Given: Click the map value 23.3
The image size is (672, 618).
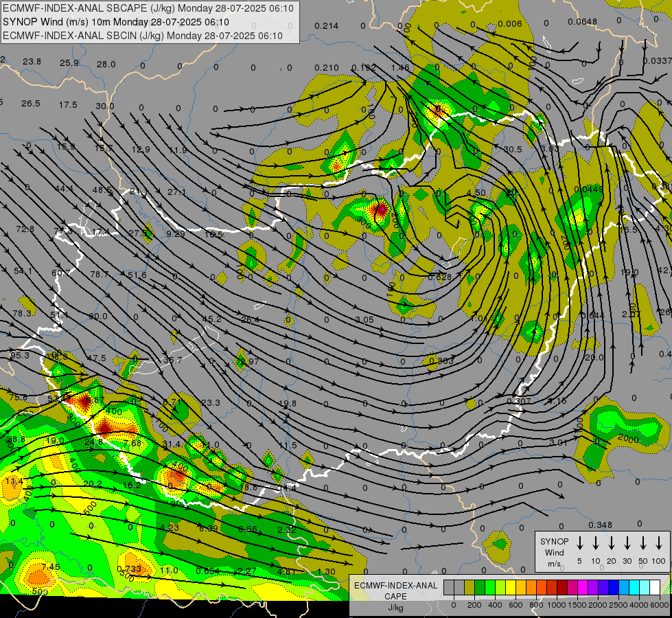Looking at the screenshot, I should (x=211, y=402).
